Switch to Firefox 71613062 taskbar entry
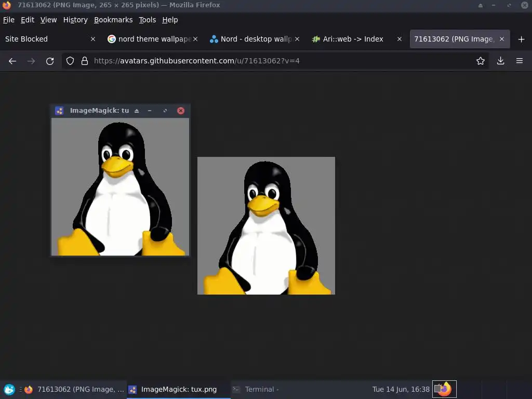Viewport: 532px width, 399px height. click(x=74, y=390)
